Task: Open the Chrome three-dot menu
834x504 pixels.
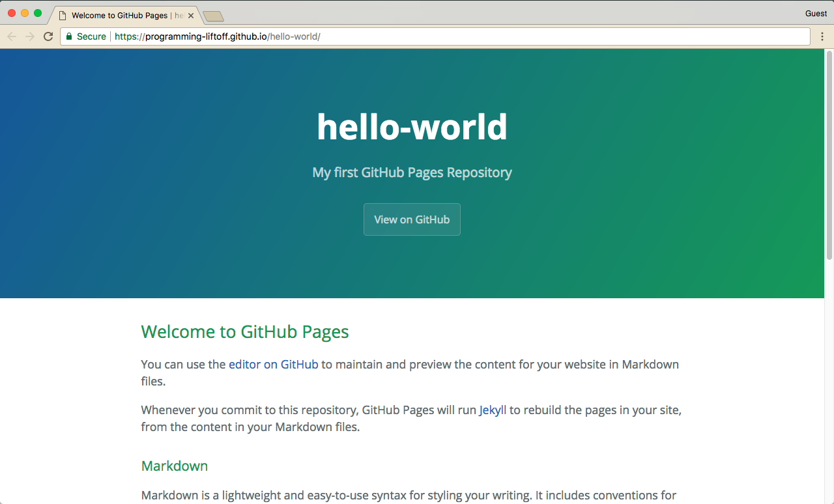Action: point(822,36)
